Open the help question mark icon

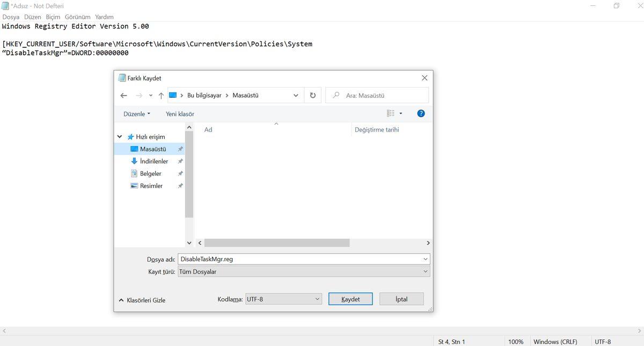[x=421, y=113]
